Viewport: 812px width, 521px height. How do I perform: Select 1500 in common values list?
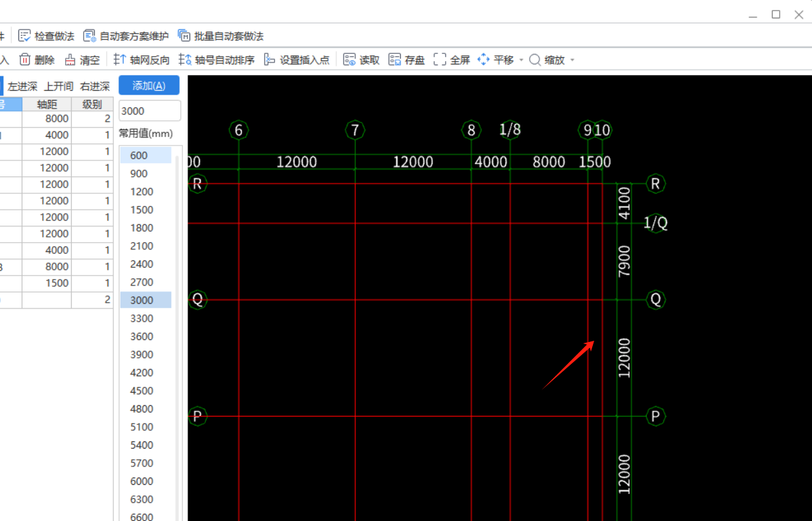pyautogui.click(x=146, y=210)
